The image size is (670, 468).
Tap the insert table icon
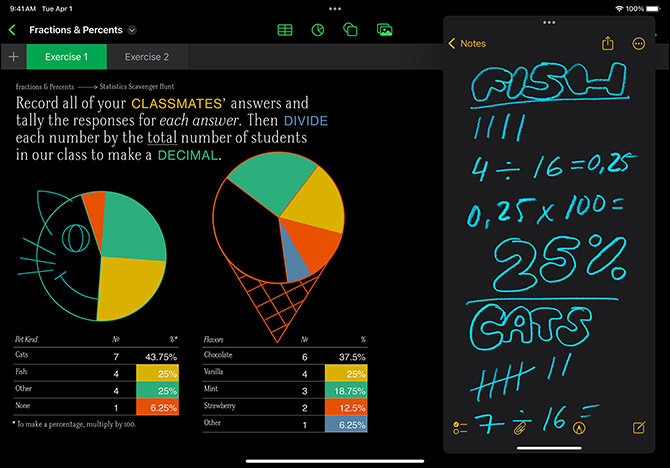285,30
